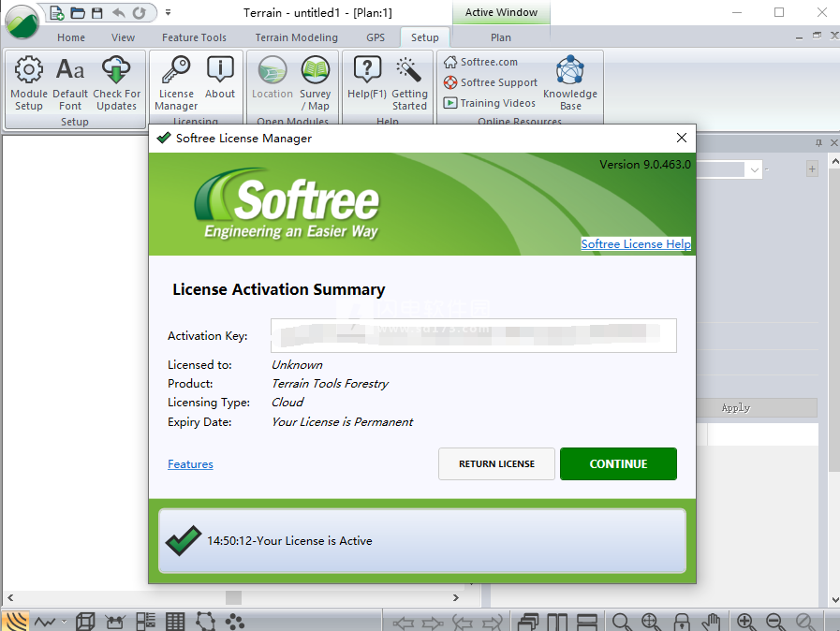Open the Knowledge Base
This screenshot has width=840, height=631.
click(570, 83)
